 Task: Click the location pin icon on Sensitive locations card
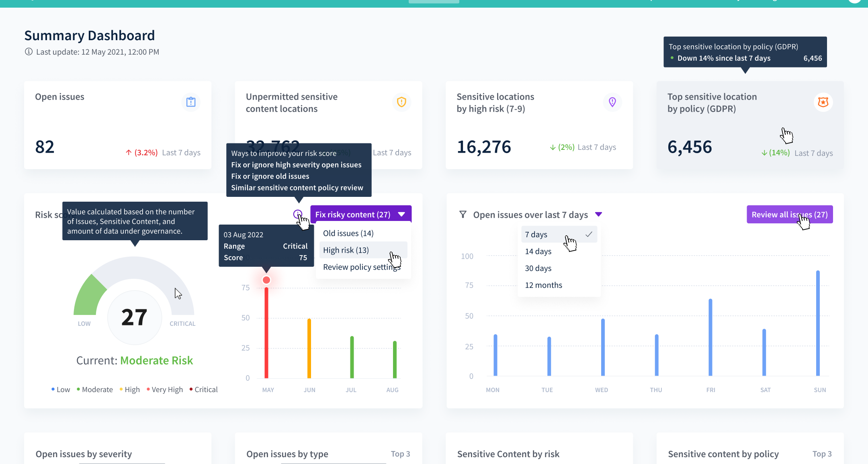click(612, 102)
